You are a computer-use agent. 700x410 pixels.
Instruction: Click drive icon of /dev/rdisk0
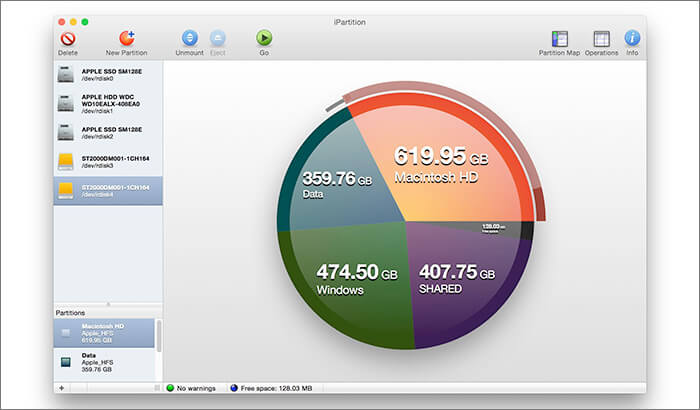(66, 74)
